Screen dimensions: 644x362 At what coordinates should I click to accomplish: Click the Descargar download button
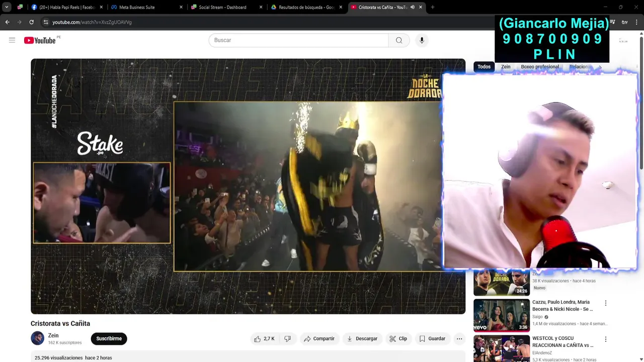[362, 339]
